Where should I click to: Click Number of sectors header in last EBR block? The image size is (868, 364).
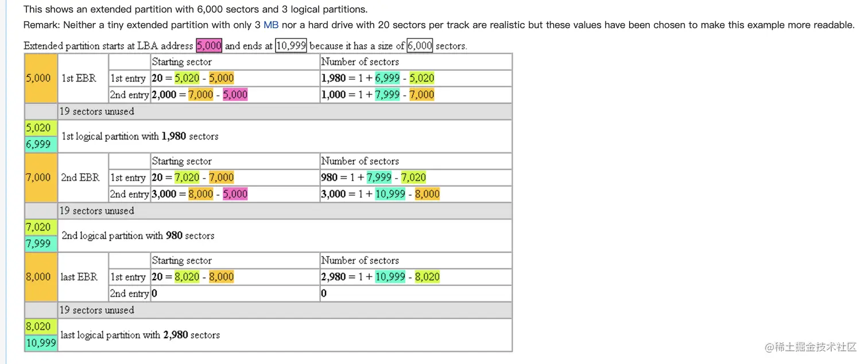point(416,261)
